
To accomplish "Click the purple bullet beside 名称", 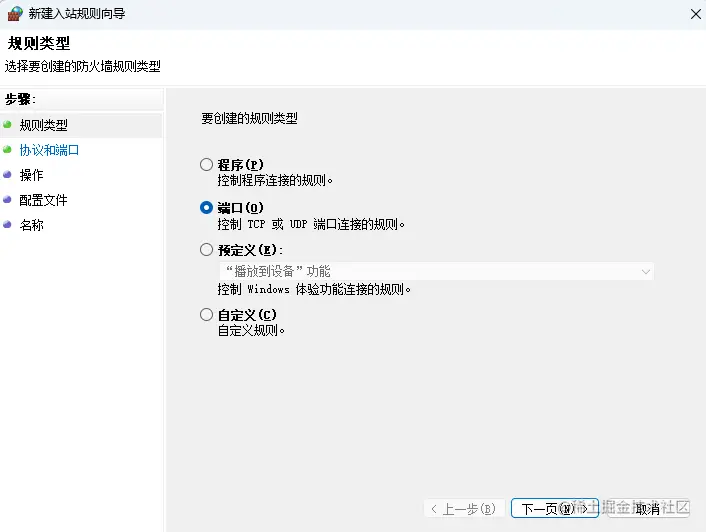I will pyautogui.click(x=7, y=224).
